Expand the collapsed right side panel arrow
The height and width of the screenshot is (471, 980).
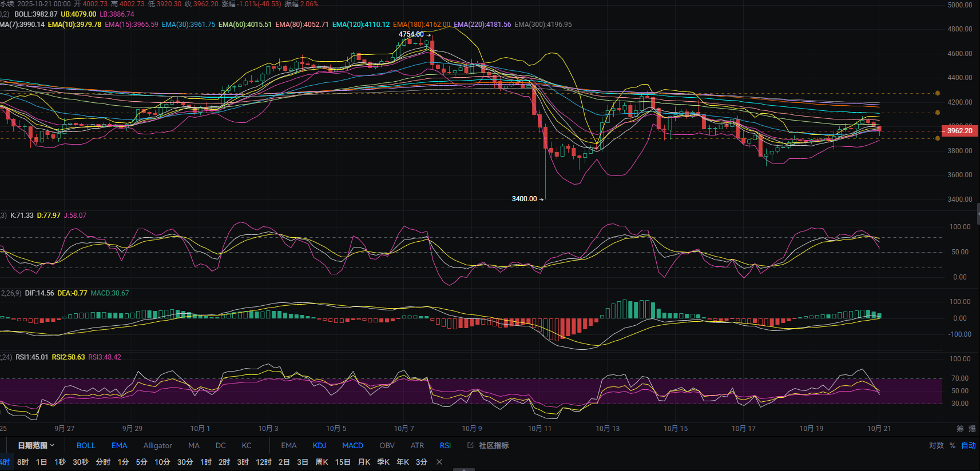[978, 213]
